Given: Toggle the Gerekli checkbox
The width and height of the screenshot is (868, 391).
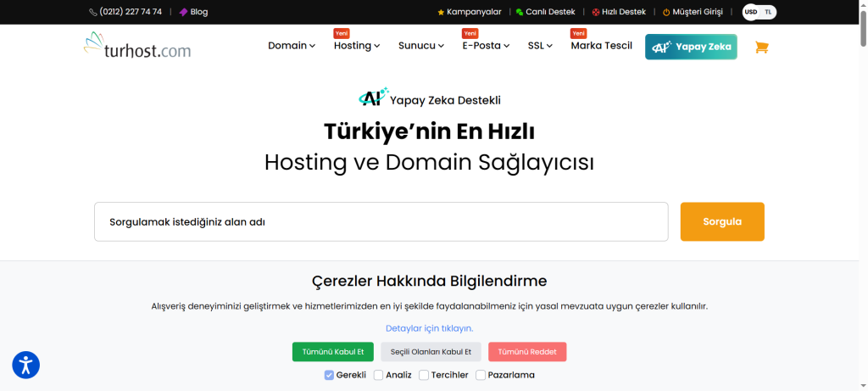Looking at the screenshot, I should 329,375.
